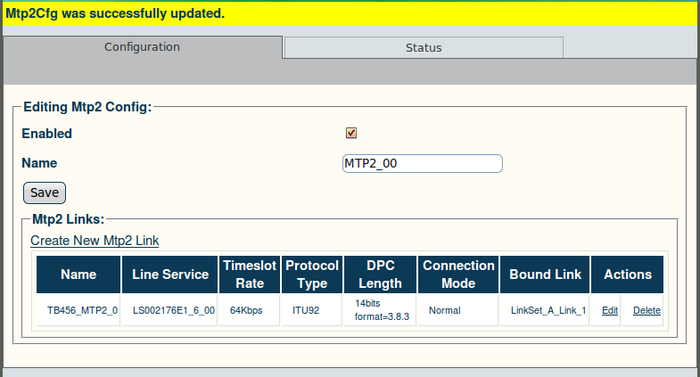The height and width of the screenshot is (377, 700).
Task: Select the Timeslot Rate column header
Action: tap(250, 274)
